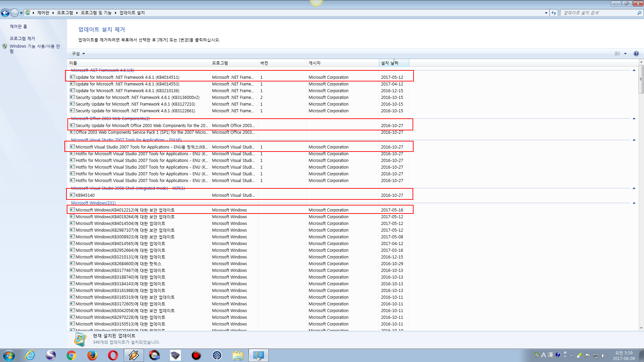The image size is (644, 362).
Task: Click the green pill tray icon
Action: [579, 355]
